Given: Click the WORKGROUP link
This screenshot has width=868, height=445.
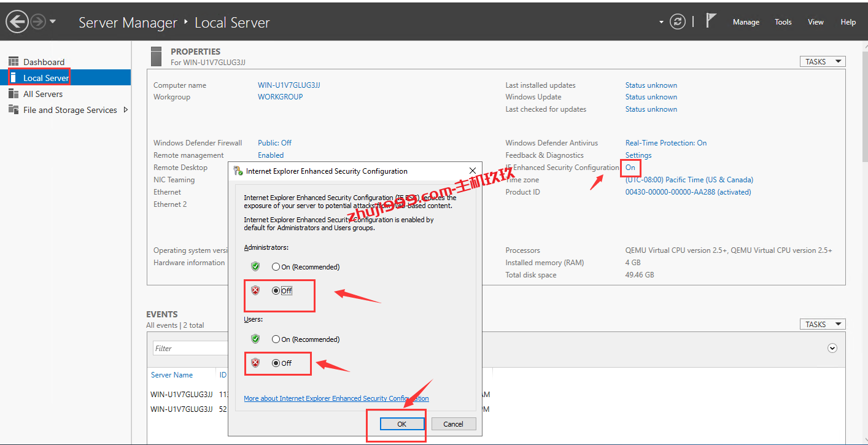Looking at the screenshot, I should (280, 97).
